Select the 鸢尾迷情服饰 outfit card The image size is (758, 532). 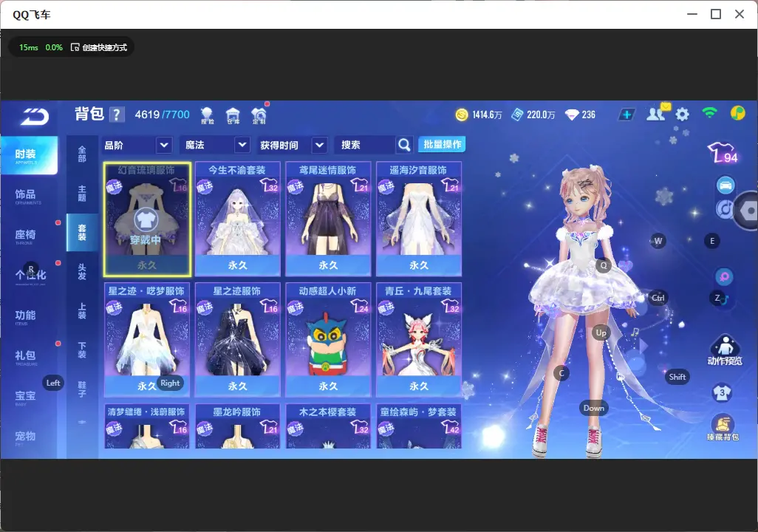point(328,219)
